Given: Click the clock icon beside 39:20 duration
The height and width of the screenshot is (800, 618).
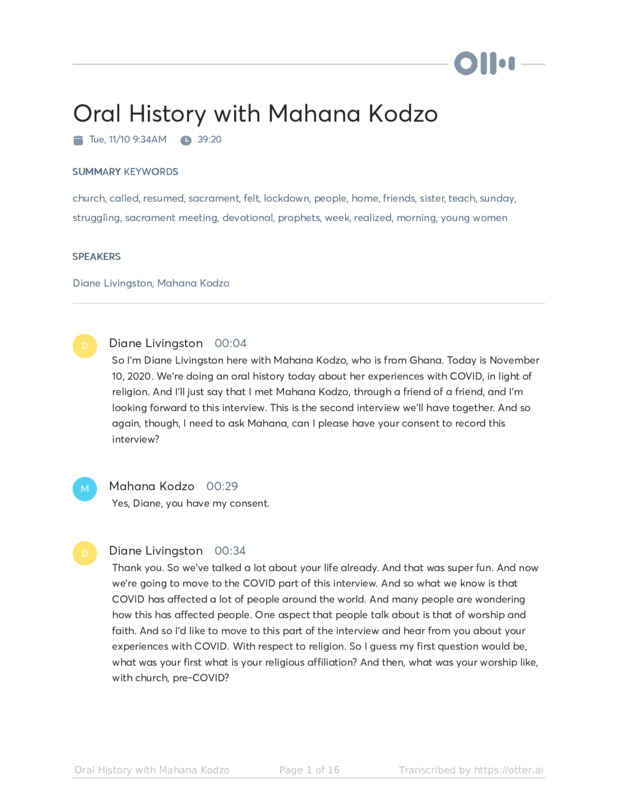Looking at the screenshot, I should [x=185, y=140].
